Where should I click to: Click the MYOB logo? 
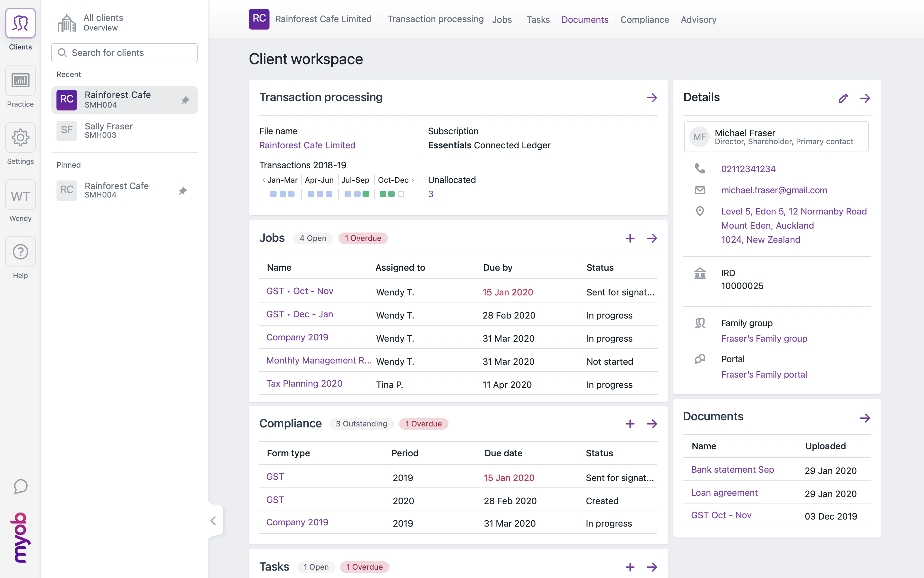20,538
